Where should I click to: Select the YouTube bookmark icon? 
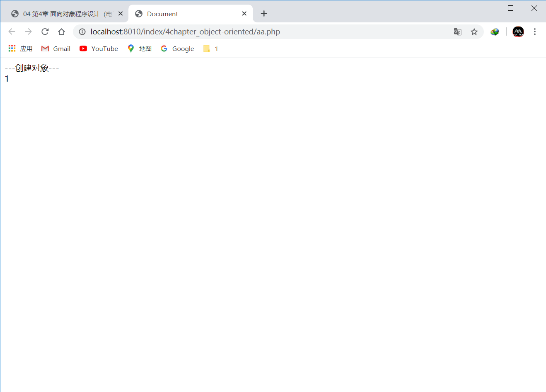[x=83, y=48]
